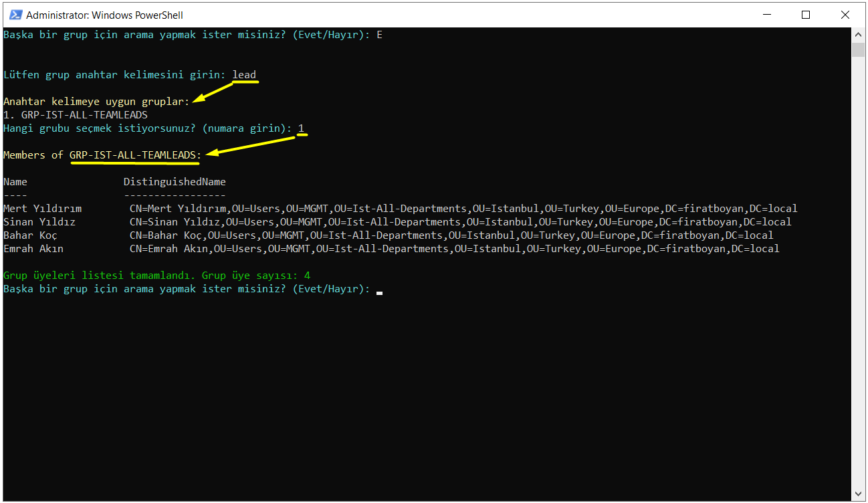Image resolution: width=868 pixels, height=503 pixels.
Task: Click the list entry '1. GRP-IST-ALL-TEAMLEADS'
Action: (76, 115)
